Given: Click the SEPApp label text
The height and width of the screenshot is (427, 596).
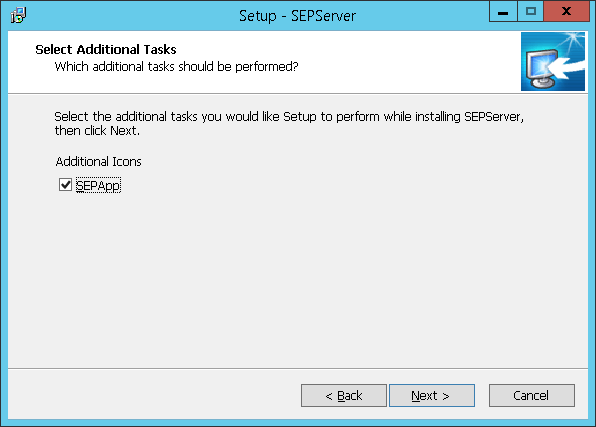Looking at the screenshot, I should tap(98, 186).
